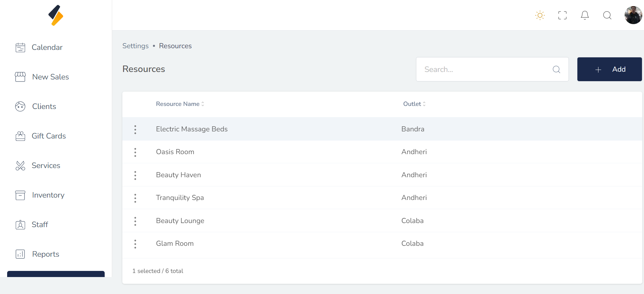
Task: Click the Reports chart icon
Action: coord(20,254)
